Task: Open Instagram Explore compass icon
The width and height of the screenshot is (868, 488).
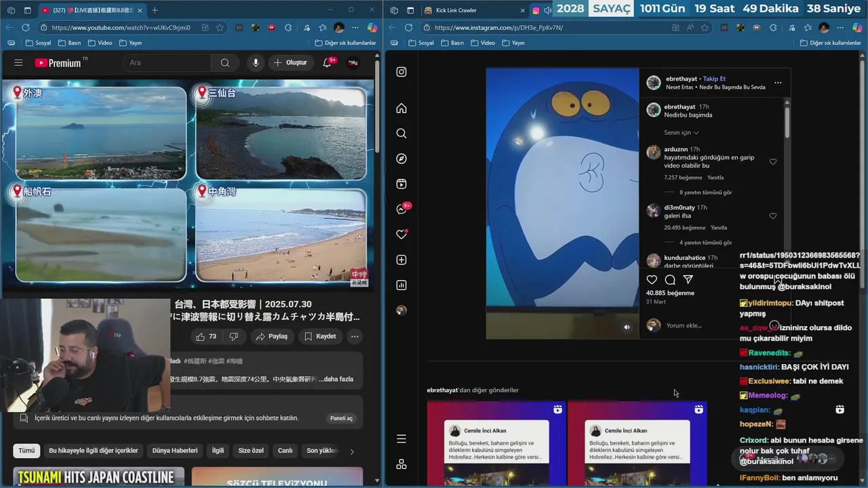Action: [401, 159]
